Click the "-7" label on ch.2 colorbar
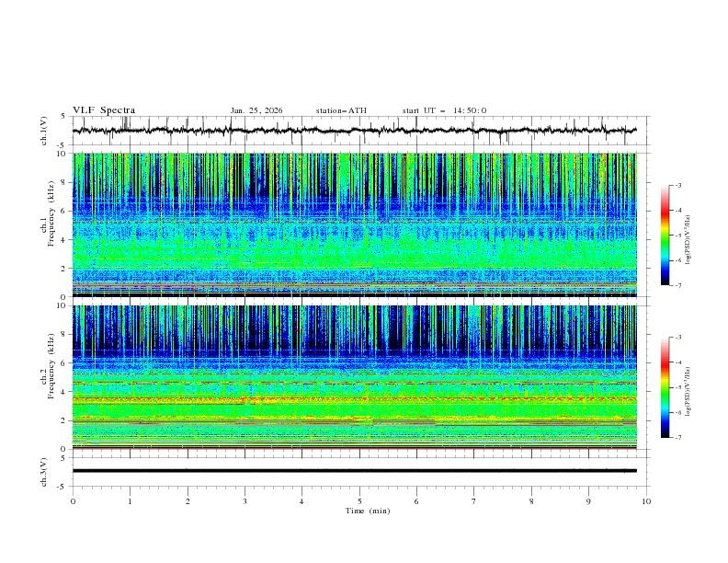 coord(678,438)
